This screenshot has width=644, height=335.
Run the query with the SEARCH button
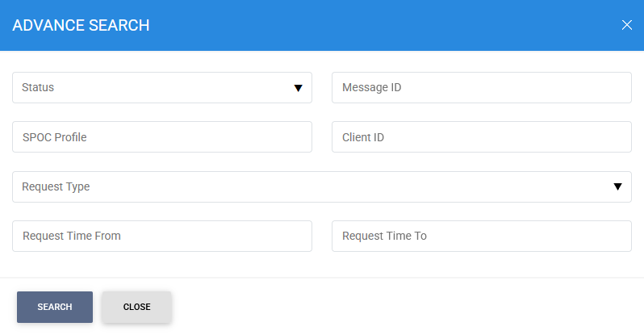point(55,307)
